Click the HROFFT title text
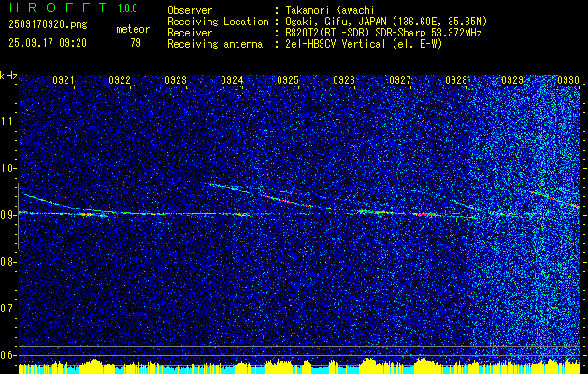588x374 pixels. pyautogui.click(x=57, y=7)
